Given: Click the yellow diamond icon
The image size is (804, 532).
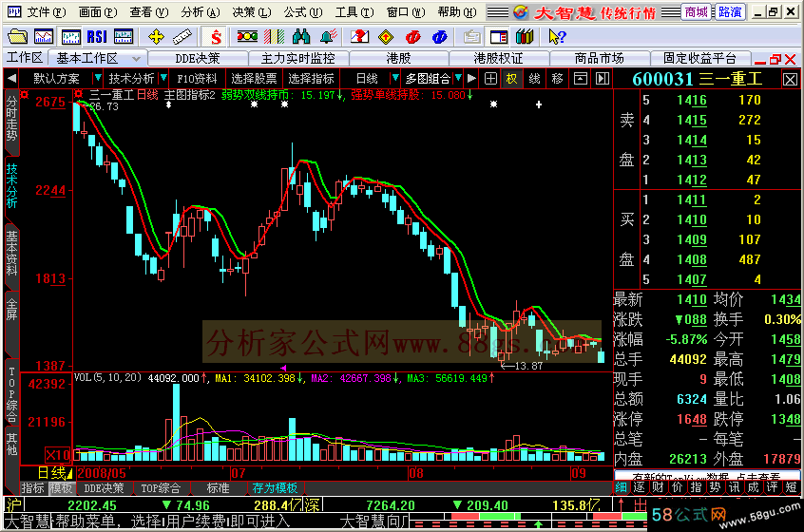Looking at the screenshot, I should tap(386, 37).
